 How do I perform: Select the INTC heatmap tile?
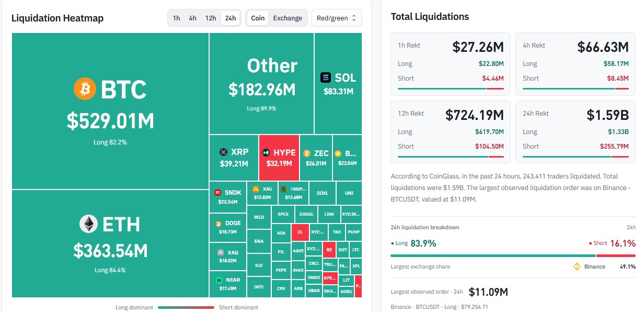pos(259,287)
